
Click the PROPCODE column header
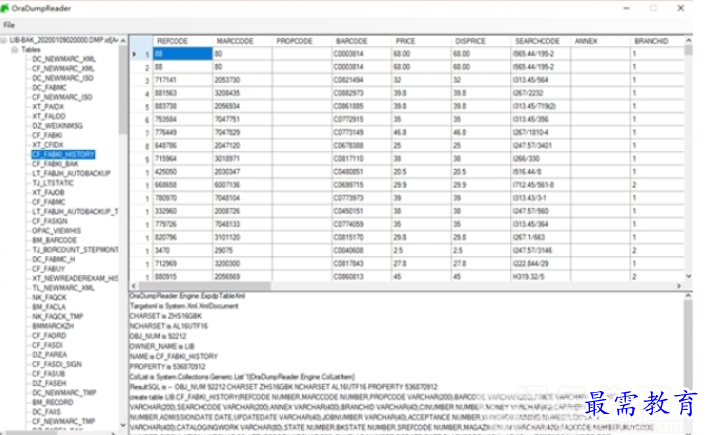click(x=302, y=41)
